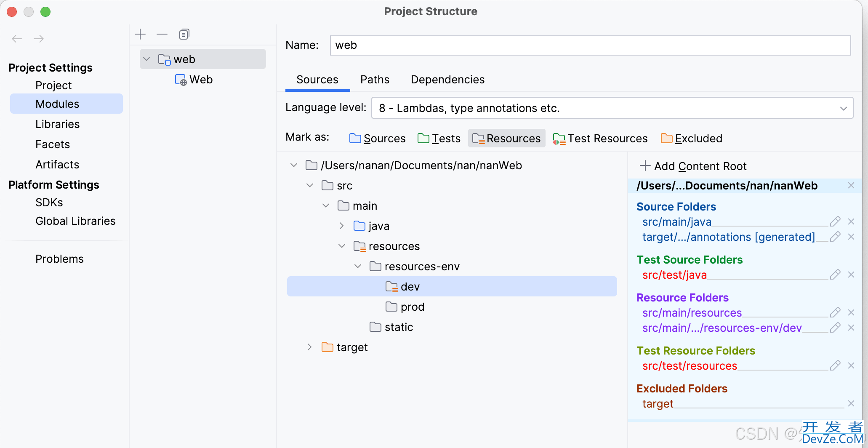Image resolution: width=868 pixels, height=448 pixels.
Task: Click the module Name input field
Action: (x=590, y=45)
